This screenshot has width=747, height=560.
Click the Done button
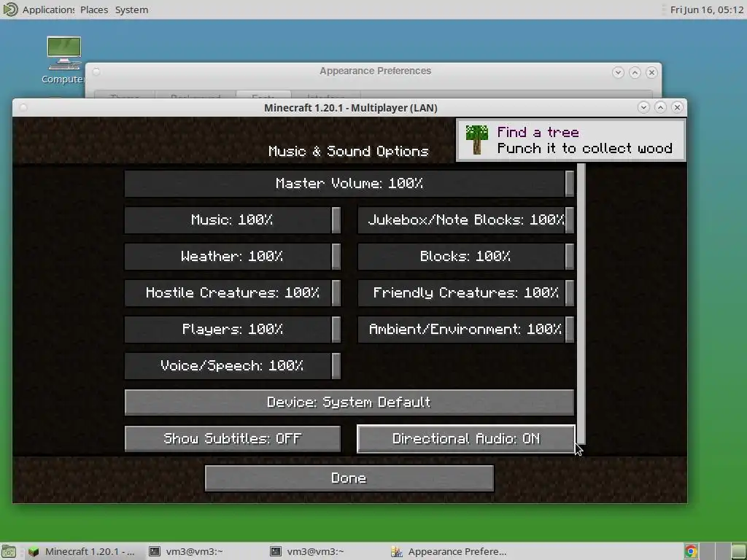(x=349, y=478)
